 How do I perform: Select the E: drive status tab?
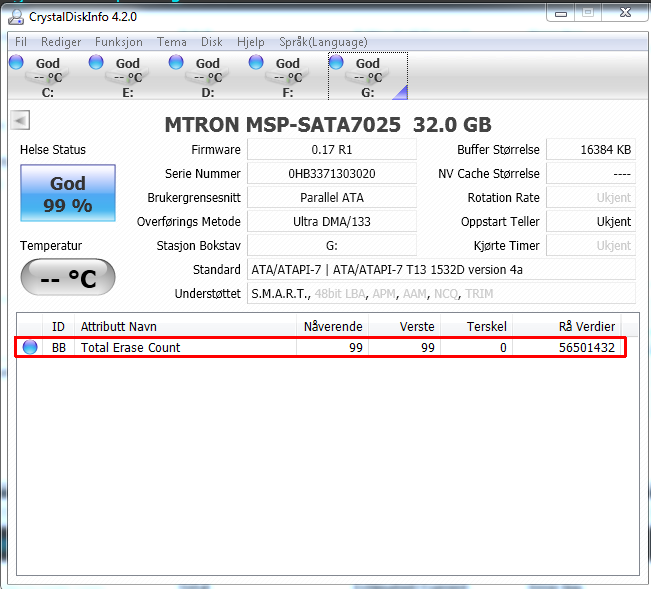pos(127,76)
